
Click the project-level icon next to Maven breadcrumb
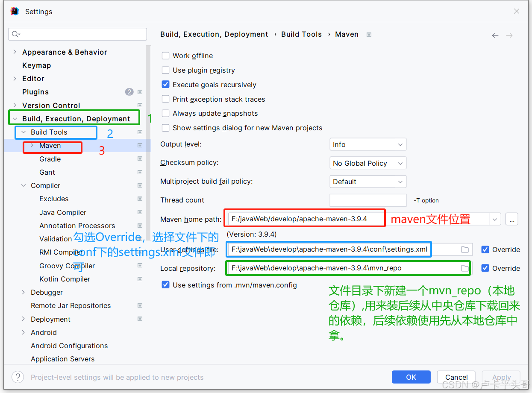pyautogui.click(x=369, y=35)
